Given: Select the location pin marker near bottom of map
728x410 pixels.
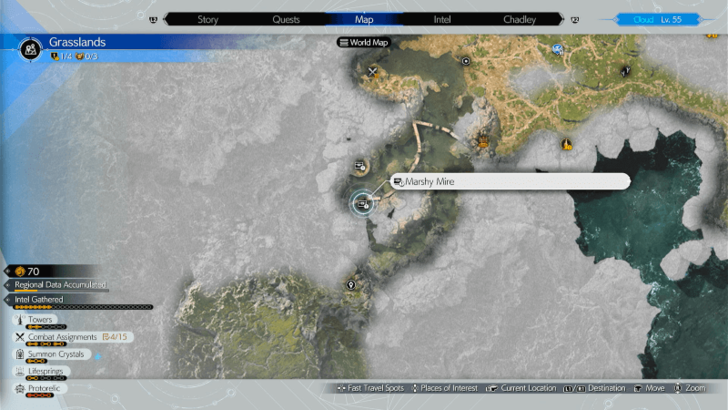Looking at the screenshot, I should click(x=351, y=285).
